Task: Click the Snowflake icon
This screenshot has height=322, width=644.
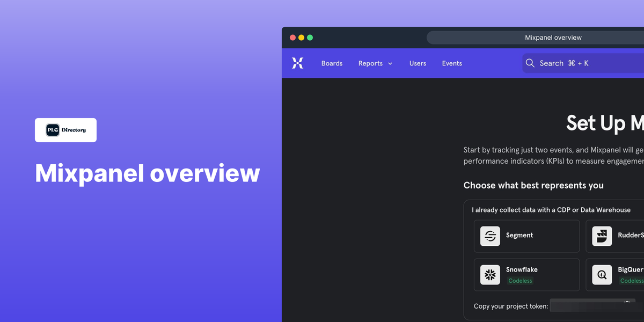Action: [x=489, y=274]
